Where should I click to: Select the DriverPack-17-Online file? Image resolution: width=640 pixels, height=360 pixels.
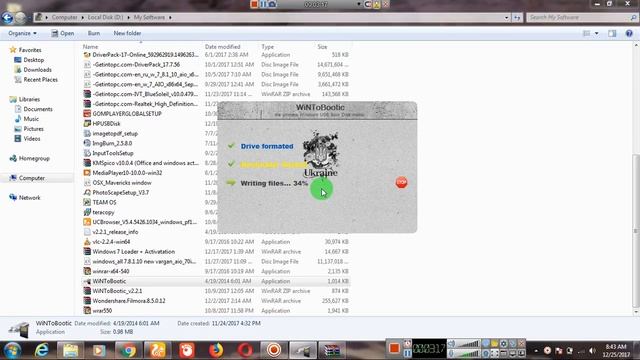[x=145, y=55]
